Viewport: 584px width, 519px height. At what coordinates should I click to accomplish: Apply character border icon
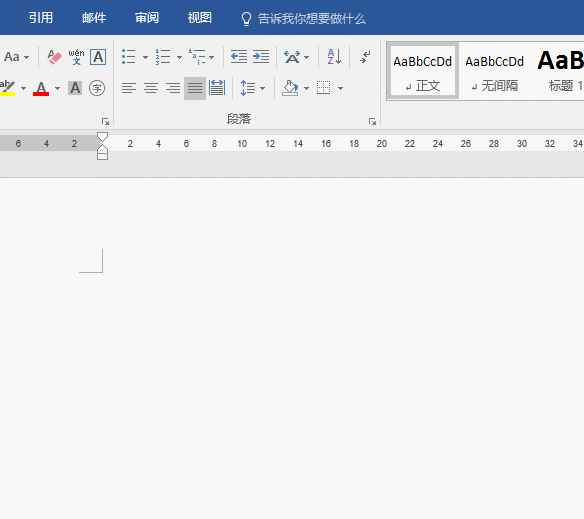98,57
